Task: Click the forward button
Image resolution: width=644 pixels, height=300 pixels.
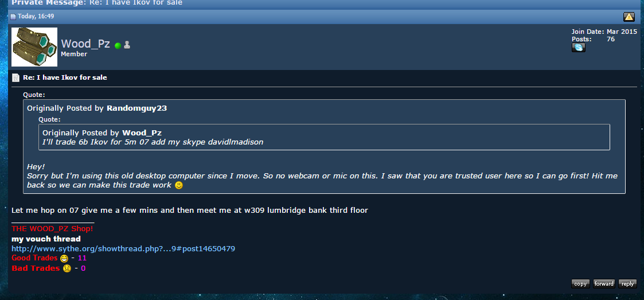Action: point(604,283)
